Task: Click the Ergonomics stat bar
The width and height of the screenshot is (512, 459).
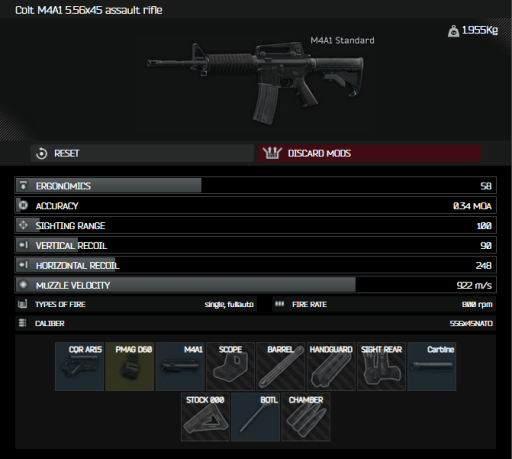Action: (x=256, y=185)
